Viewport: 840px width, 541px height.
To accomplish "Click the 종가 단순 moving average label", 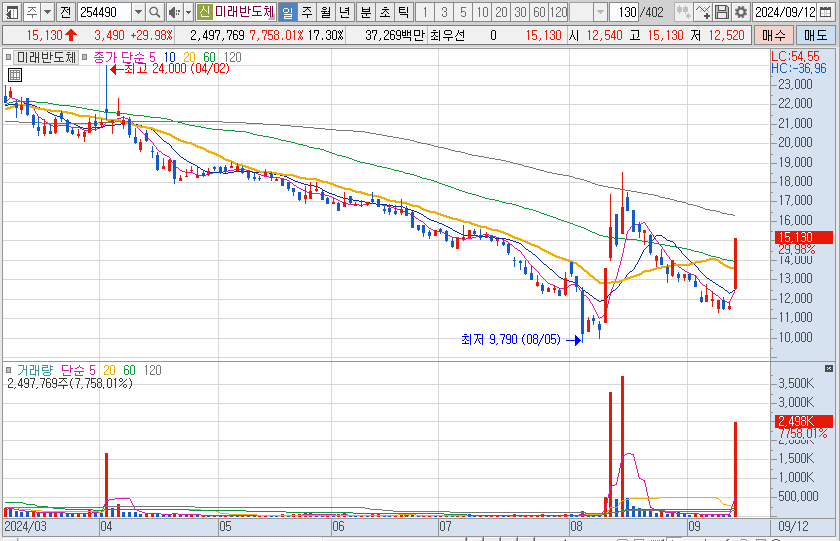I will coord(119,57).
